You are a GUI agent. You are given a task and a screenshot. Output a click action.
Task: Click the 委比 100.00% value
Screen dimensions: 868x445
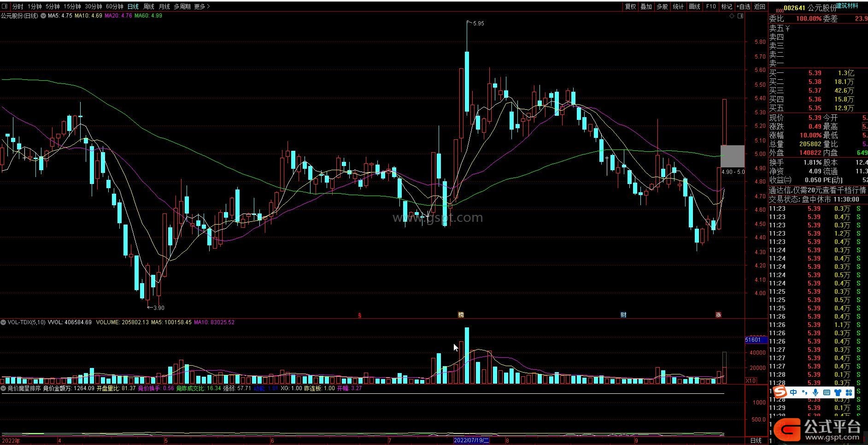click(809, 18)
